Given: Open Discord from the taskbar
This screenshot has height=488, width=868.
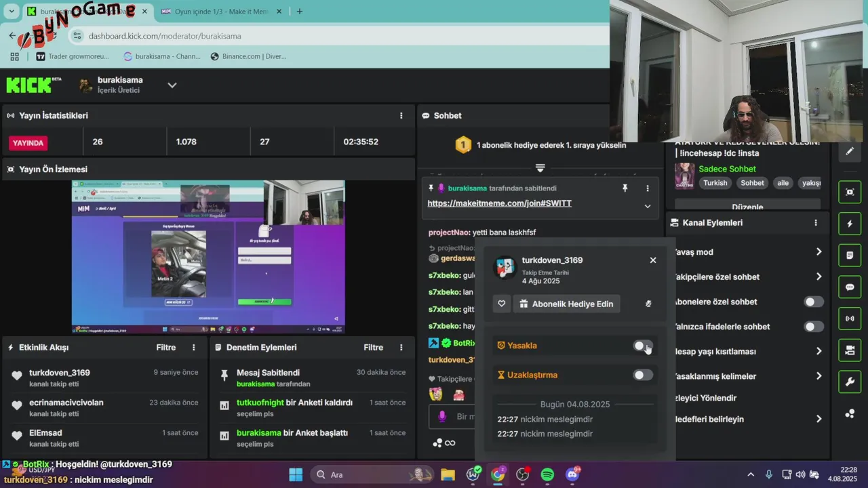Looking at the screenshot, I should point(572,474).
